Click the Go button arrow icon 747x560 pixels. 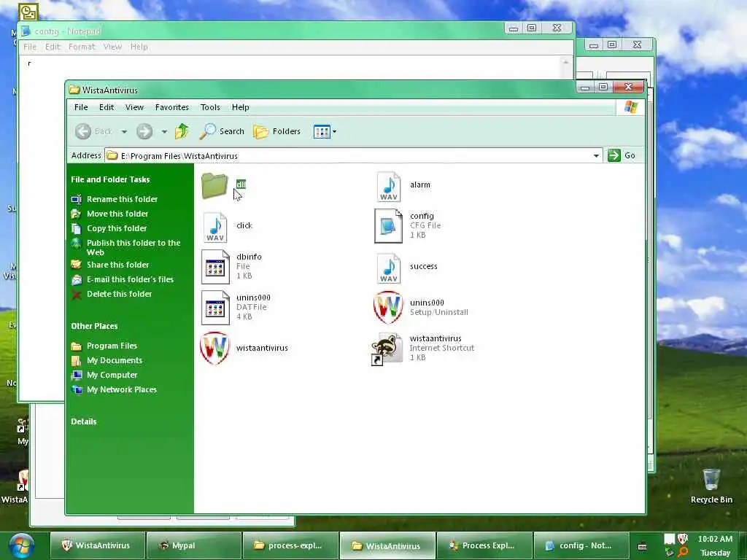click(x=614, y=155)
